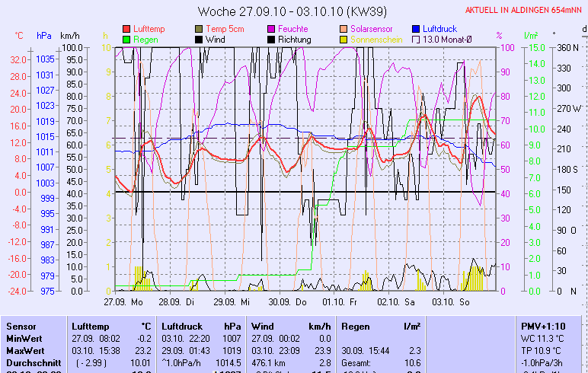Viewport: 588px width, 373px height.
Task: Click the Lufttemp table header
Action: [x=92, y=326]
